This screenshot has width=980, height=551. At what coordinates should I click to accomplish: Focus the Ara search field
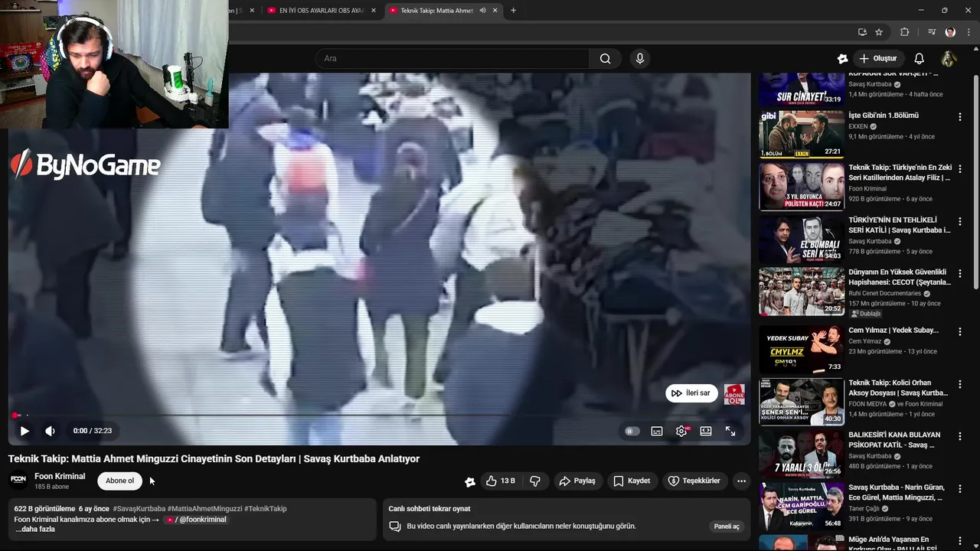tap(452, 58)
